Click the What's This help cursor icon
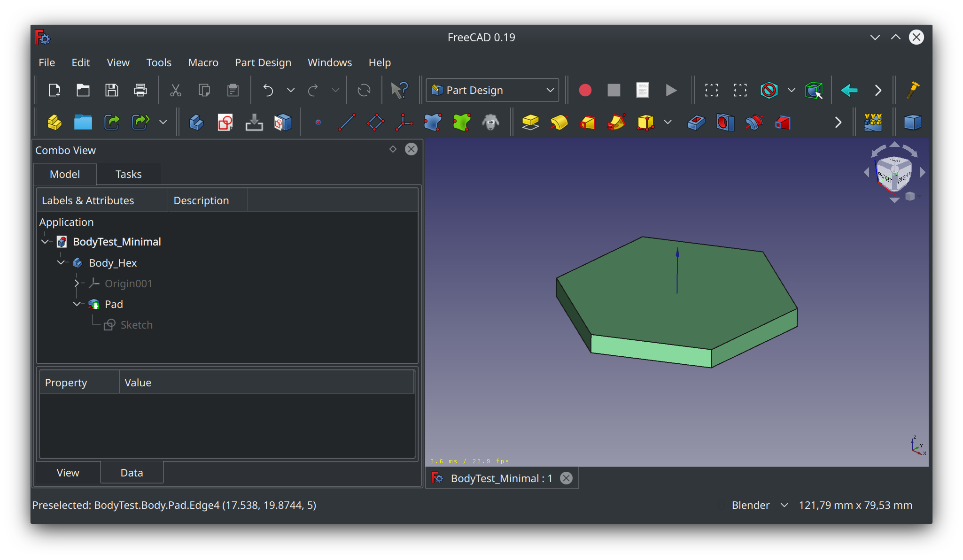Viewport: 963px width, 560px height. coord(399,90)
